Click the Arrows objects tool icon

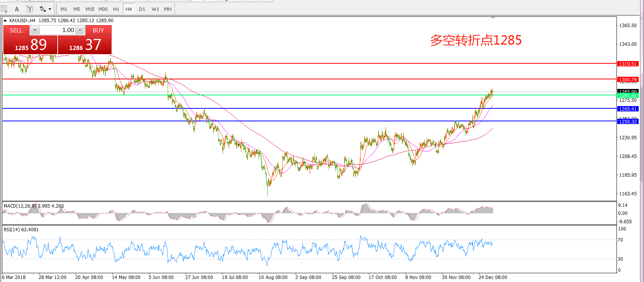tap(42, 9)
